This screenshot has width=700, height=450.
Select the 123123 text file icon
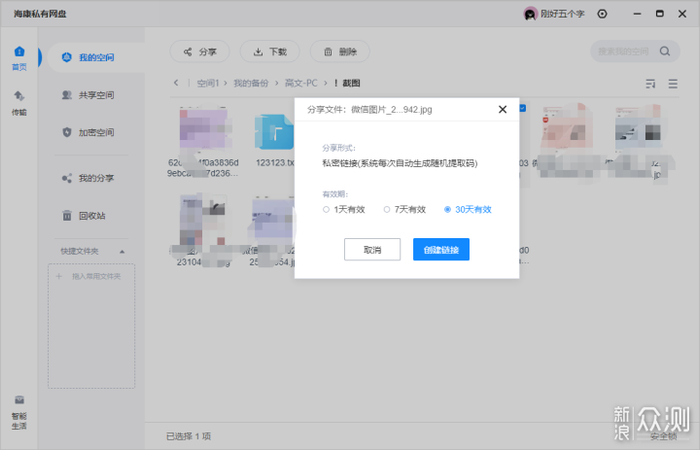point(274,132)
